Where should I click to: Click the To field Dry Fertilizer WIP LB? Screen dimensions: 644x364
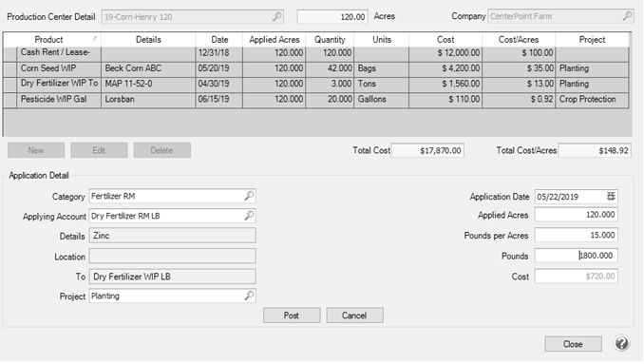click(x=173, y=277)
